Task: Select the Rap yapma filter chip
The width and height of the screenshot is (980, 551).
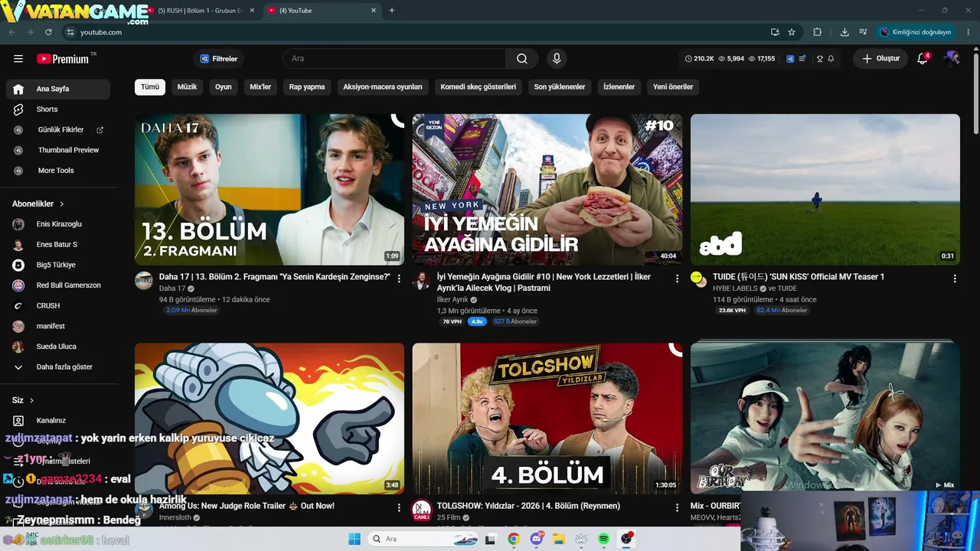Action: tap(307, 87)
